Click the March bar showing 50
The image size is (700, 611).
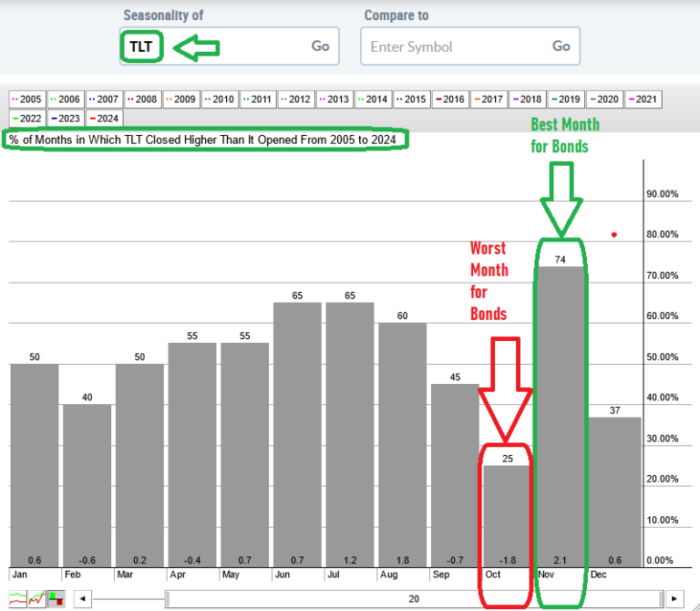[x=139, y=465]
